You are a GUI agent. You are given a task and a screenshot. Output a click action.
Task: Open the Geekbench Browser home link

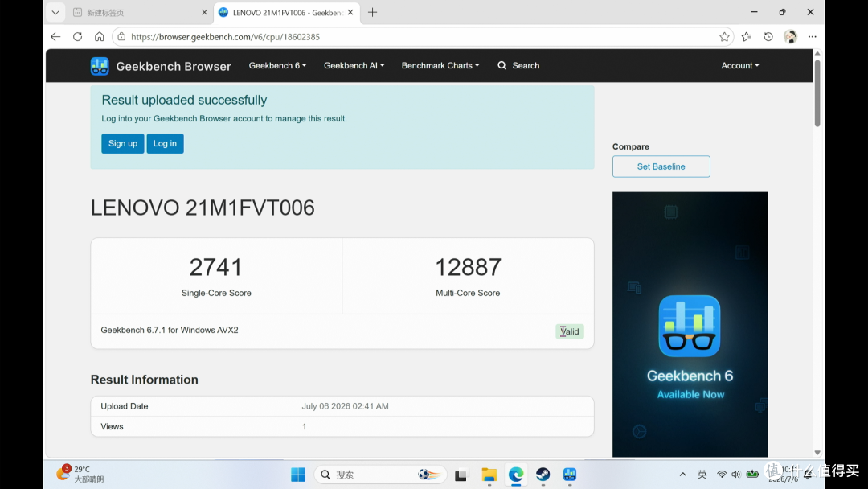point(174,66)
